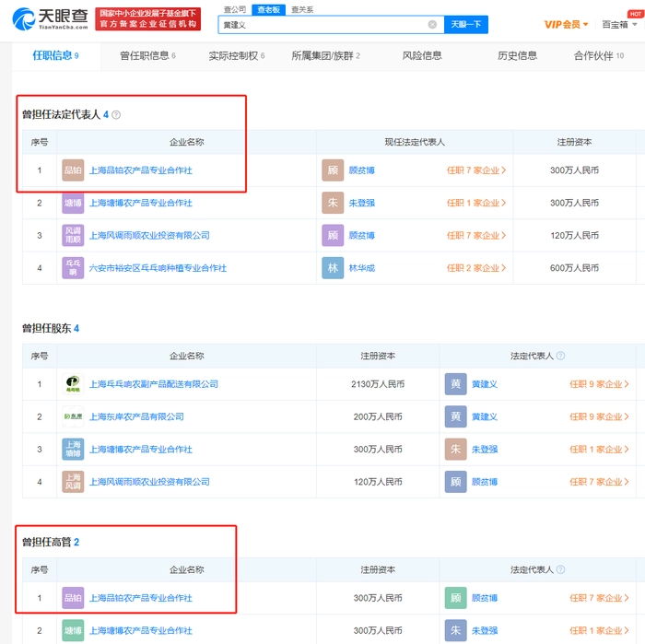Open the 百宝箱 dropdown menu

[620, 25]
